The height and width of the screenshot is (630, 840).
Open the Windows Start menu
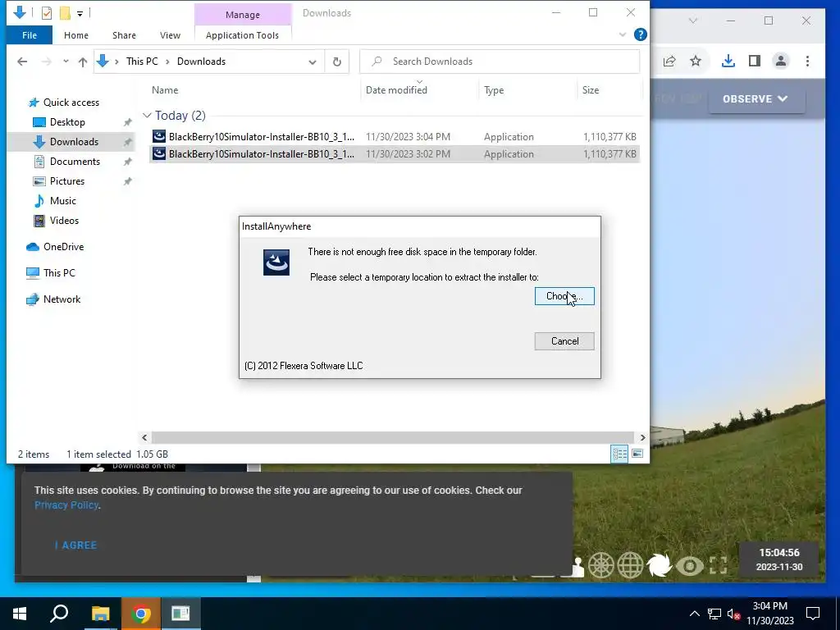click(20, 614)
